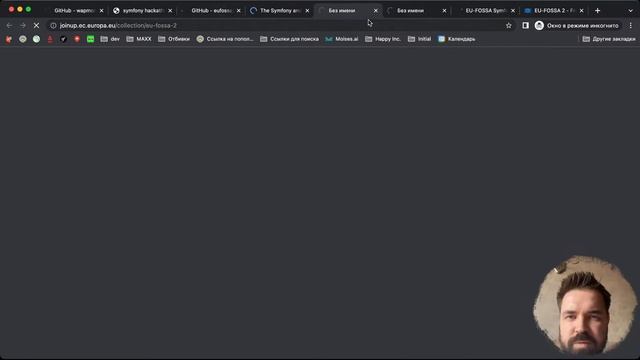Screen dimensions: 640x360
Task: Stop loading the page with the X button
Action: (x=36, y=25)
